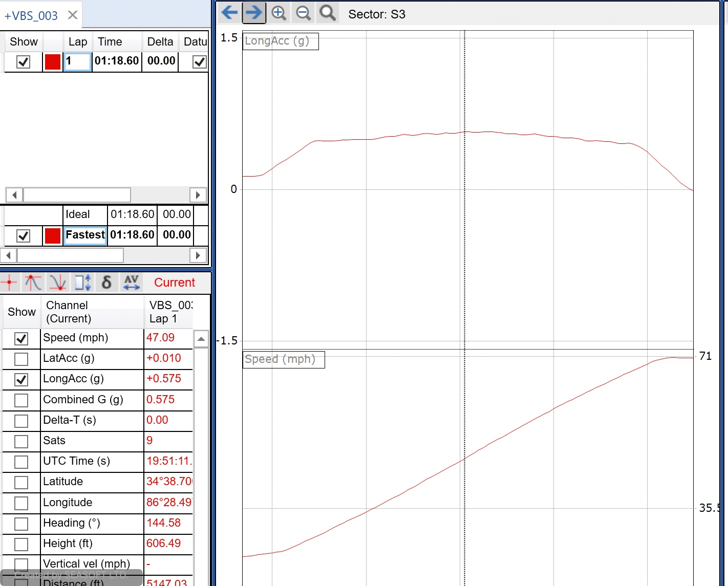Click the plain magnifier reset zoom icon
The image size is (728, 586).
click(x=328, y=13)
